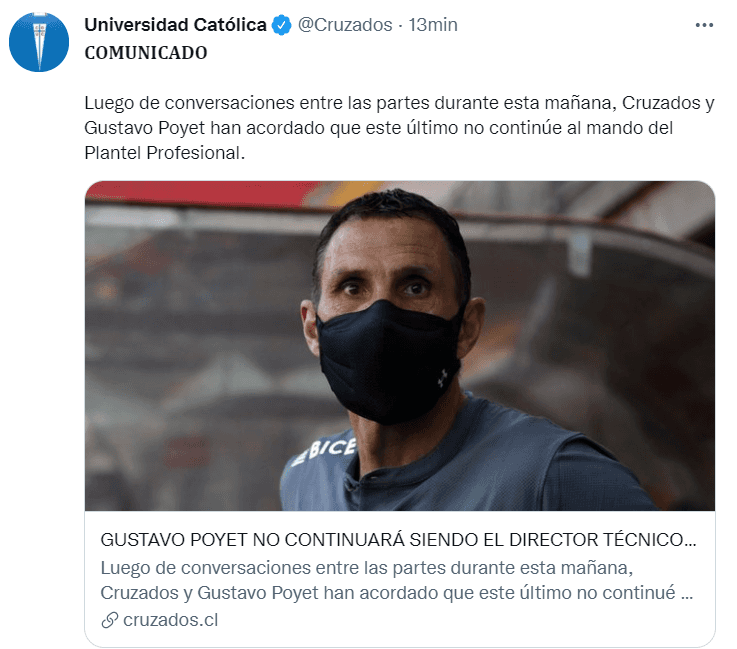Viewport: 737px width, 649px height.
Task: Select the COMUNICADO heading text
Action: (146, 53)
